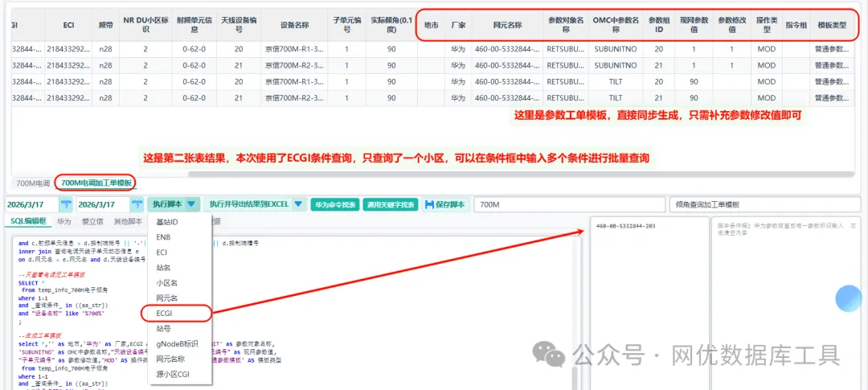Switch to the 爱立信 script tab
868x390 pixels.
(92, 221)
